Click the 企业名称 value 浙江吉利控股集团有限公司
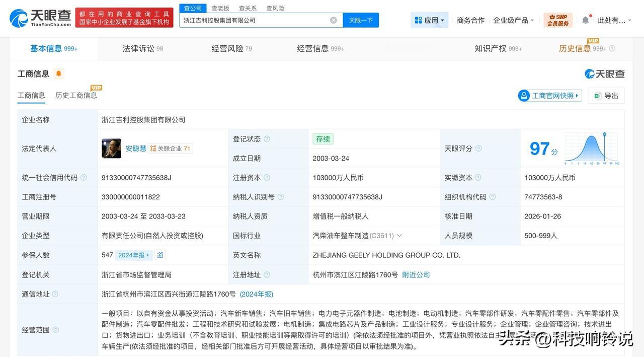 (143, 120)
